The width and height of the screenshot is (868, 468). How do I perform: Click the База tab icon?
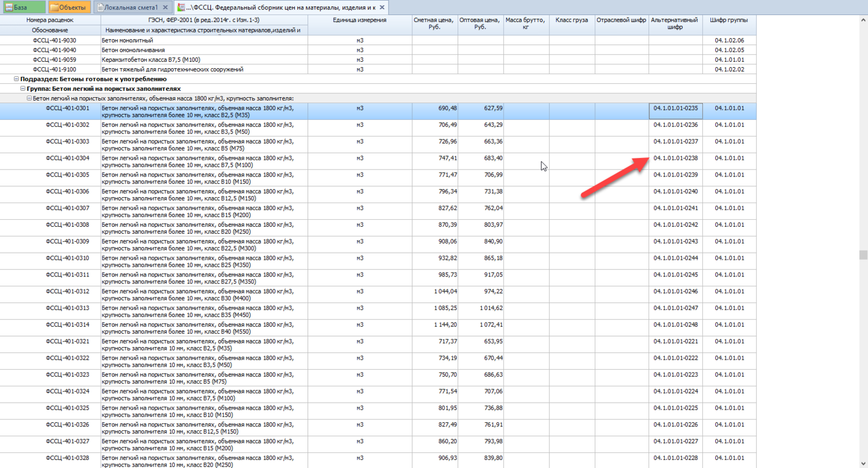(x=8, y=8)
